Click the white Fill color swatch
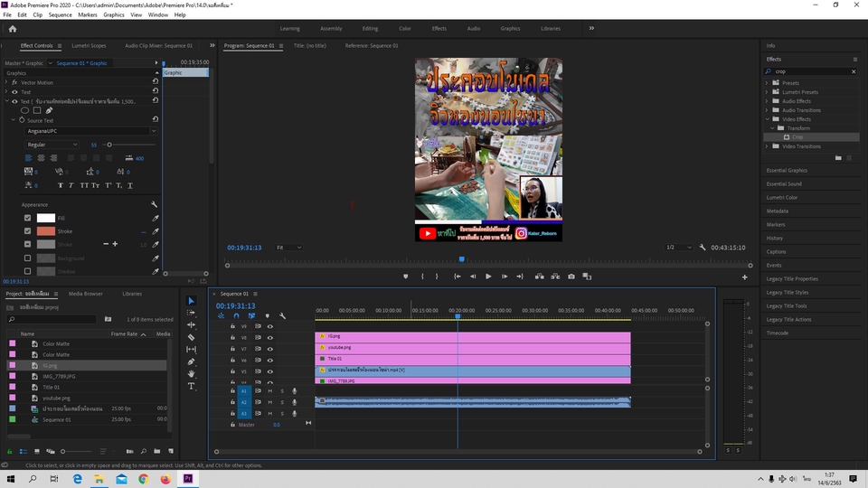This screenshot has width=868, height=488. pyautogui.click(x=46, y=218)
